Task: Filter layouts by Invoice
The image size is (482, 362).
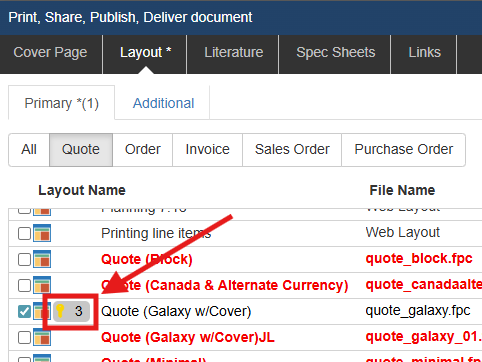Action: [x=207, y=150]
